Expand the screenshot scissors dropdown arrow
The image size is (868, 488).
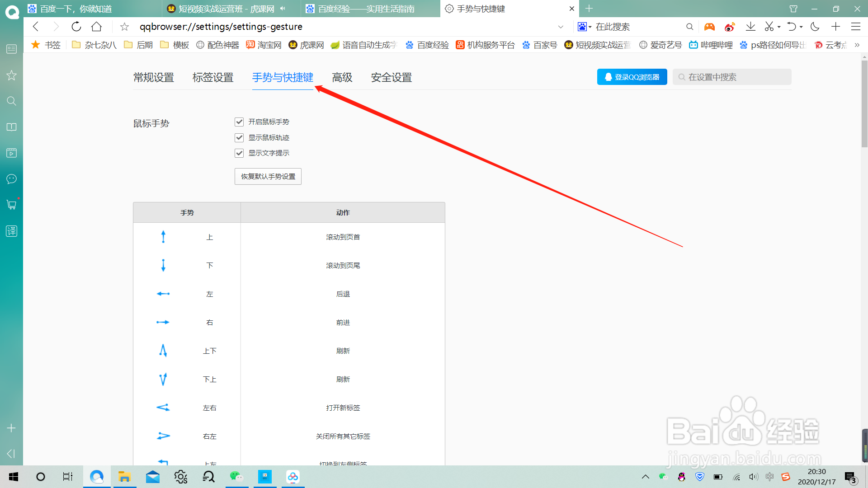pos(779,27)
